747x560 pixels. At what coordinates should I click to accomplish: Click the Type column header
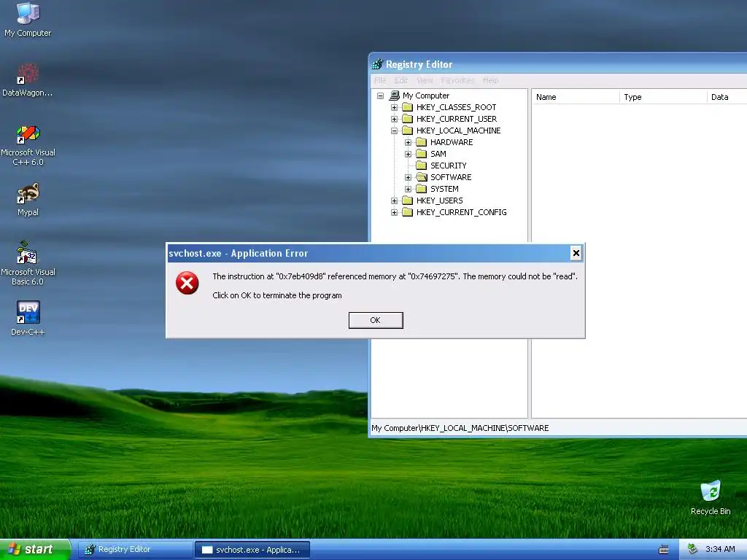tap(662, 97)
